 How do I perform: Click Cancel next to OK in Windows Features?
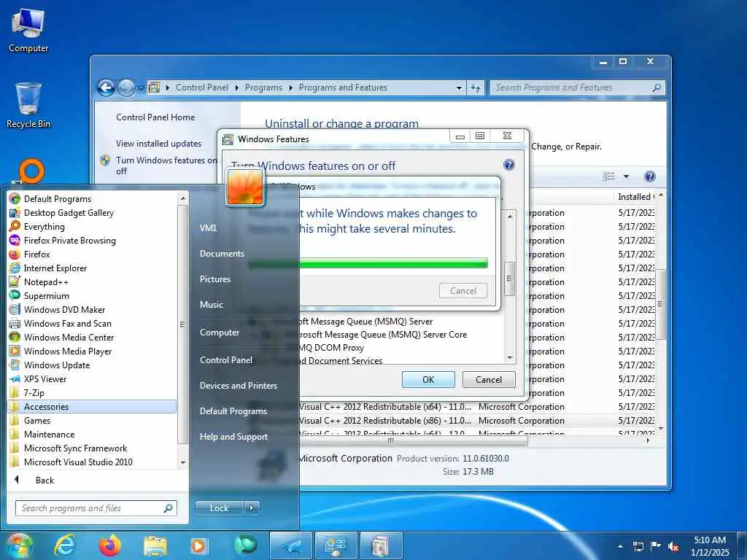coord(489,379)
